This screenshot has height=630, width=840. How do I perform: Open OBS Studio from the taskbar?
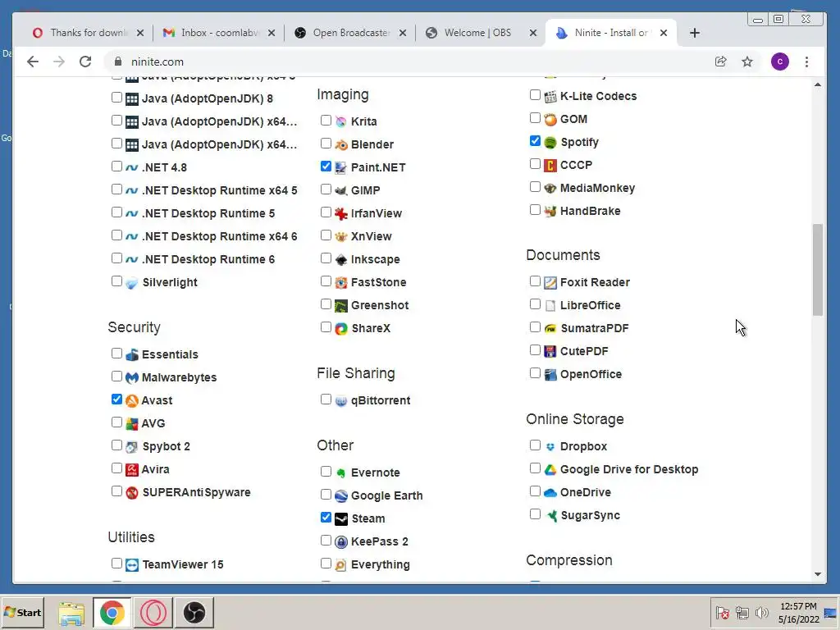[x=194, y=612]
